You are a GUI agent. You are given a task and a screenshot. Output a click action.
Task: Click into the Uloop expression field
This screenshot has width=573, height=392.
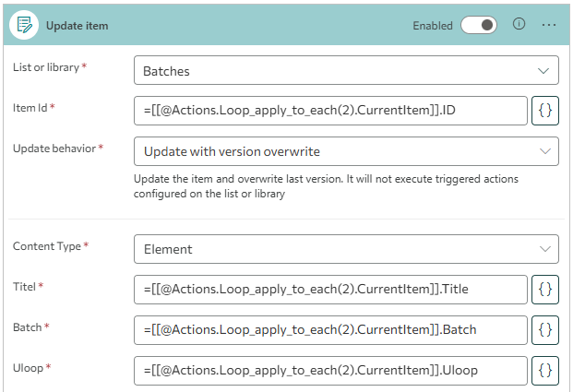330,370
